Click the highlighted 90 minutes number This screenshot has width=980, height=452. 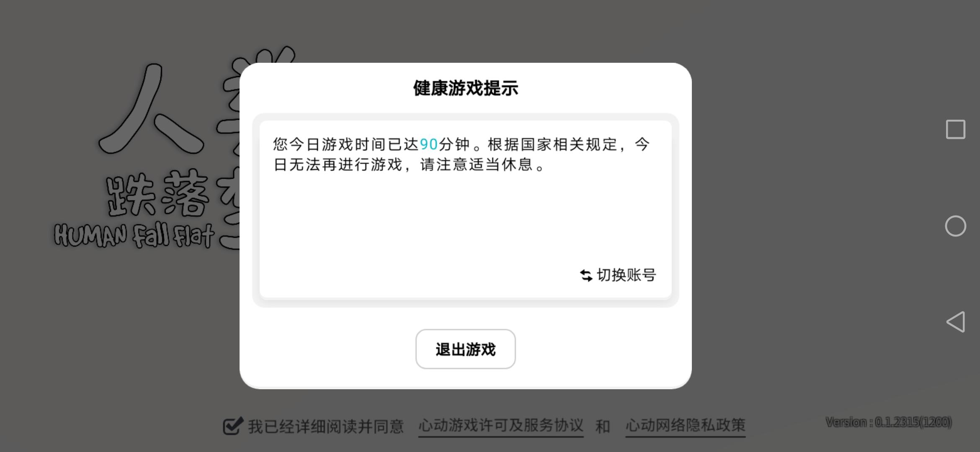[429, 144]
